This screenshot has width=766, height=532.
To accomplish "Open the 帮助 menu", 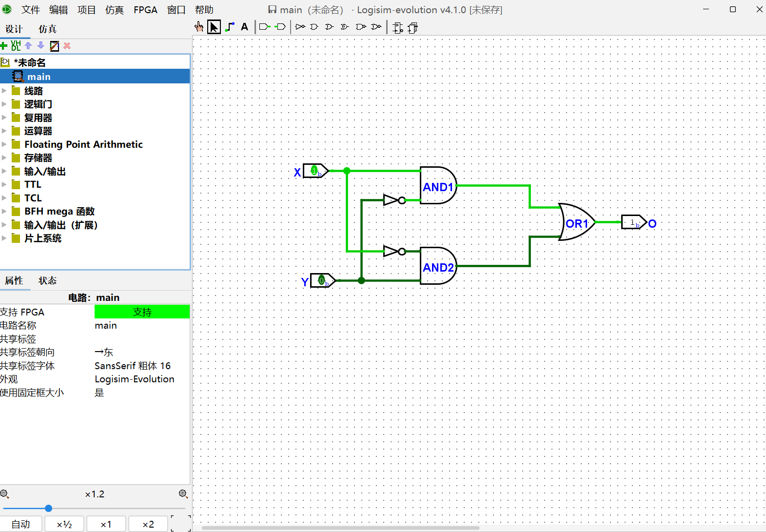I will point(204,10).
